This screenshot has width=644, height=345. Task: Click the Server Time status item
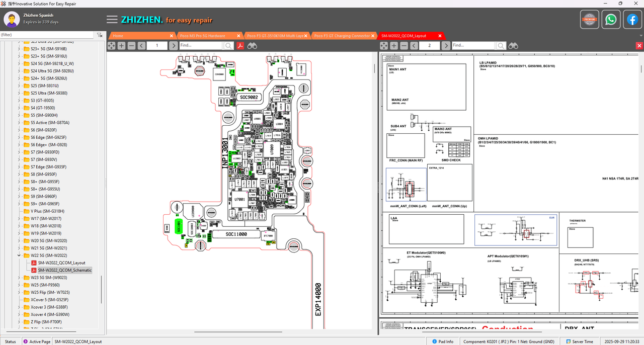point(580,341)
